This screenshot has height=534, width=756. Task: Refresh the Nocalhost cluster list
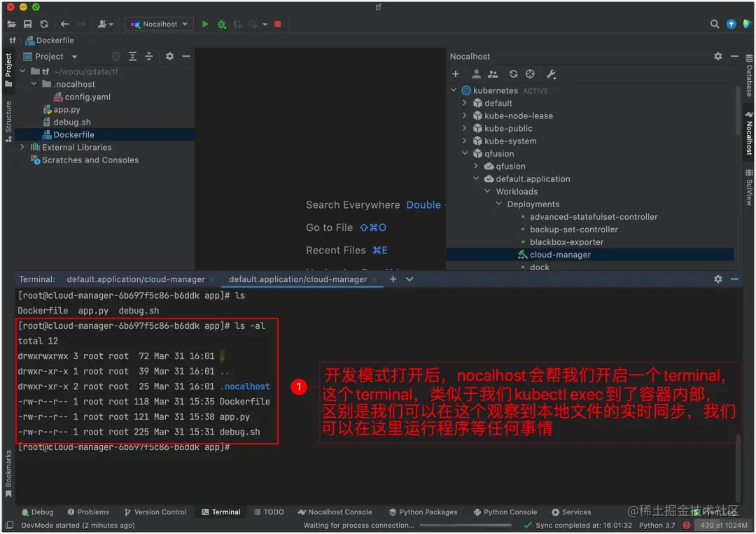(x=513, y=73)
